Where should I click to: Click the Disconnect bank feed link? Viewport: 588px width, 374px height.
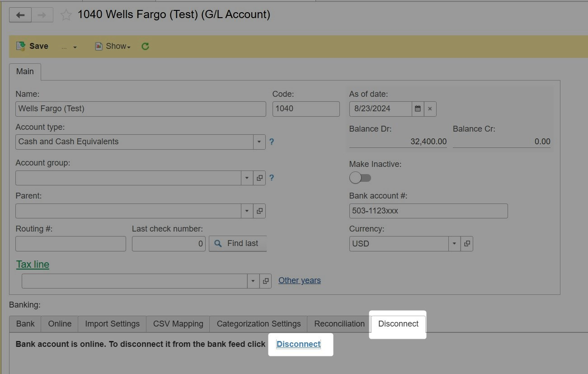[x=299, y=344]
